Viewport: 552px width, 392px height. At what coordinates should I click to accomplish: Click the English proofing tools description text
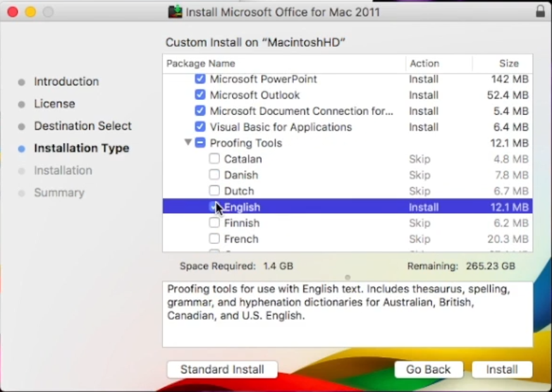[x=339, y=302]
